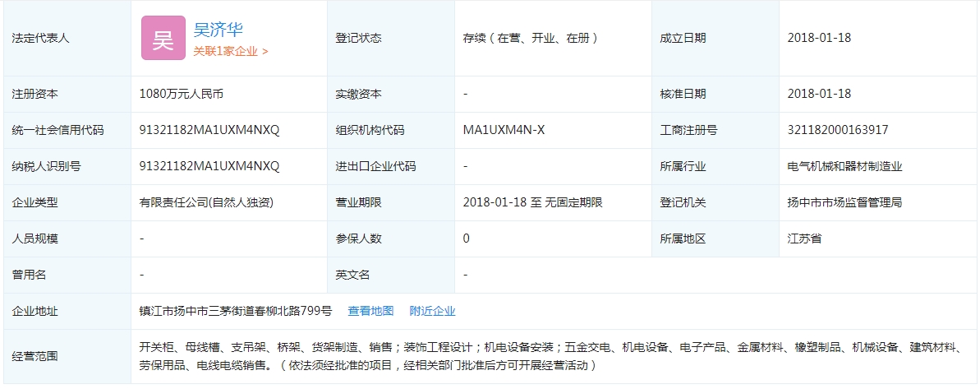Click the 附近企业 nearby companies link
This screenshot has height=389, width=980.
(x=432, y=311)
